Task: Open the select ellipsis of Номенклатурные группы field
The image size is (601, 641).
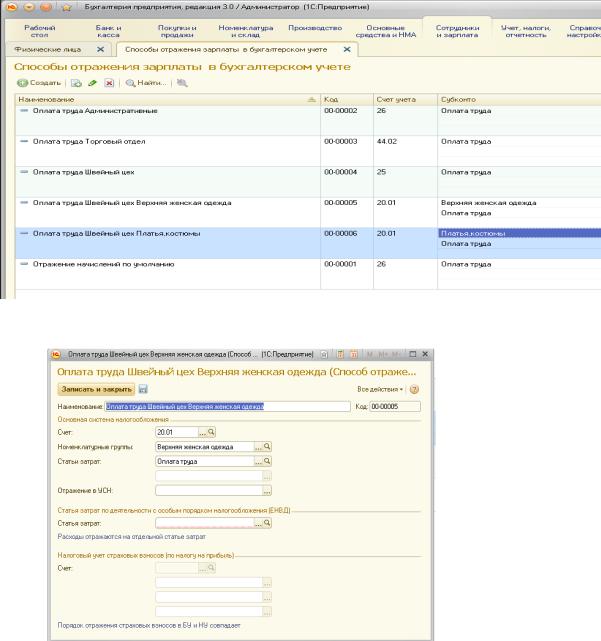Action: click(x=258, y=447)
